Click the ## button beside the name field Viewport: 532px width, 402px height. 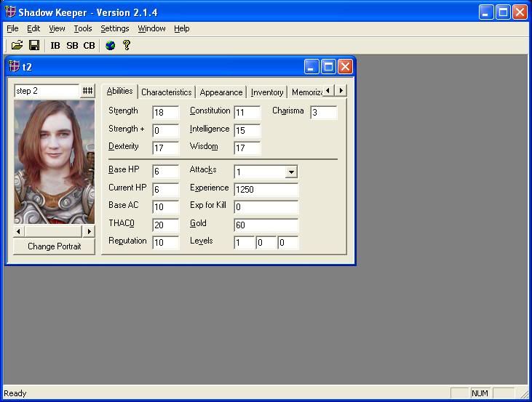(x=87, y=91)
